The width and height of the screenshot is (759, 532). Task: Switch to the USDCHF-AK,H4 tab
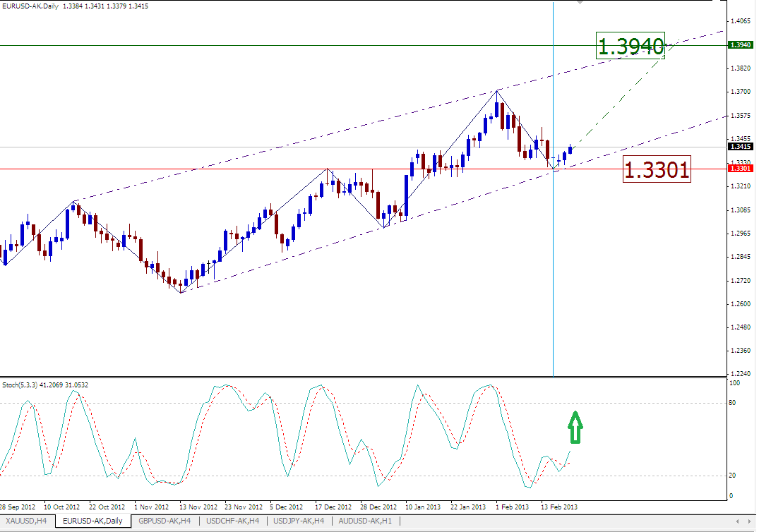[x=234, y=521]
